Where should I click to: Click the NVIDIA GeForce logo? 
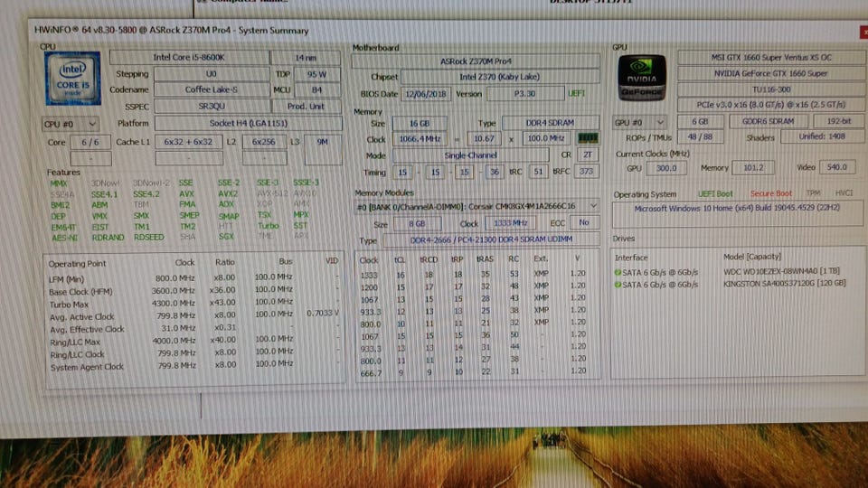point(642,78)
